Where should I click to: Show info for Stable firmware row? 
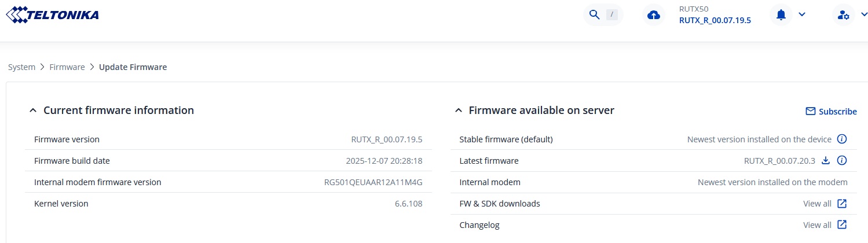pos(843,139)
